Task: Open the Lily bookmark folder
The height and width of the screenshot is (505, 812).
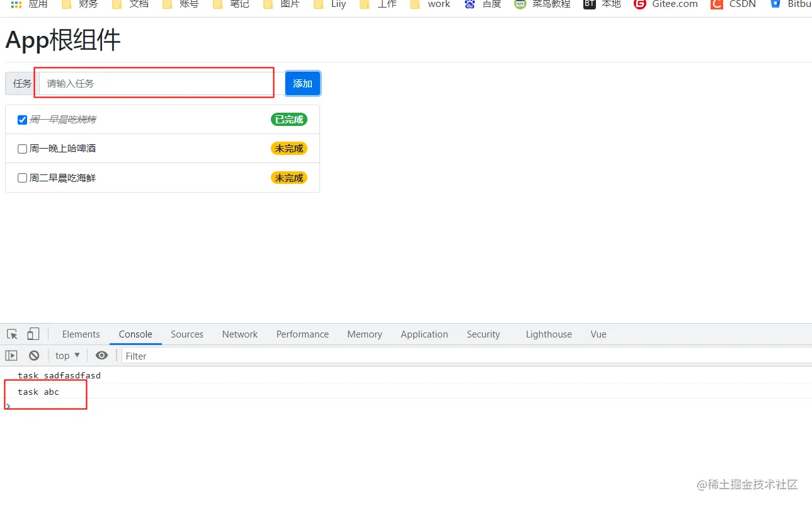Action: pyautogui.click(x=330, y=4)
